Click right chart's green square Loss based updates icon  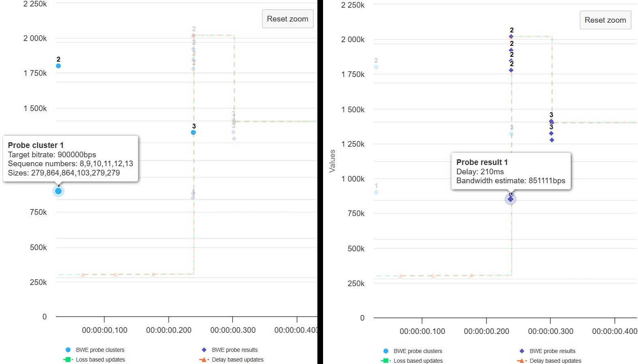point(385,361)
